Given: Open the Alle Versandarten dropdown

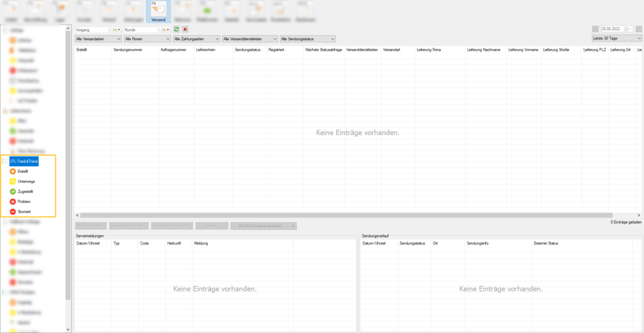Looking at the screenshot, I should (97, 39).
